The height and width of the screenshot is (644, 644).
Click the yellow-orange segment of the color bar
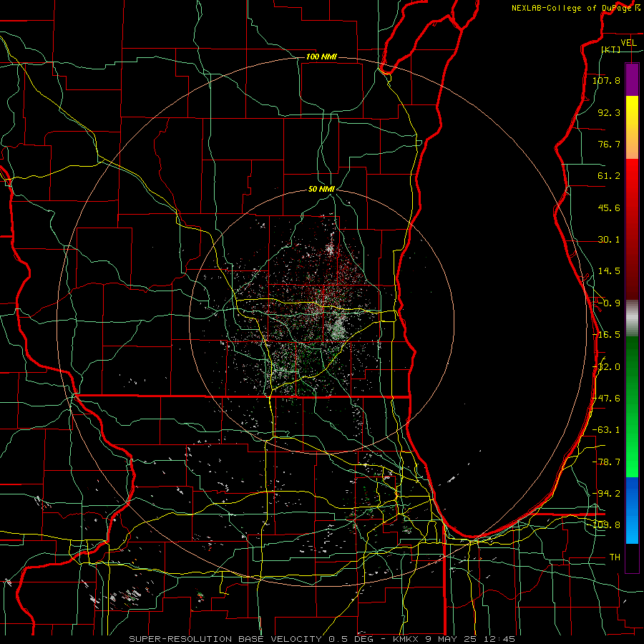(x=632, y=127)
